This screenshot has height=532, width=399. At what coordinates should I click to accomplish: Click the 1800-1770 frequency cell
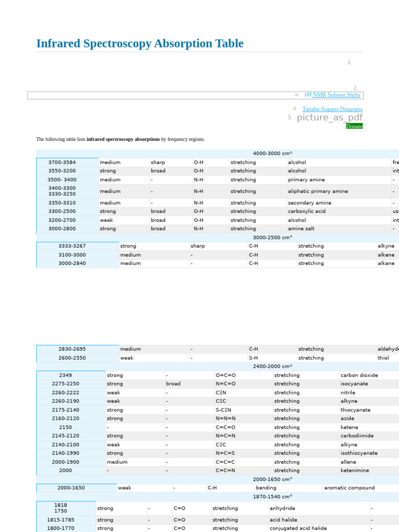point(66,528)
